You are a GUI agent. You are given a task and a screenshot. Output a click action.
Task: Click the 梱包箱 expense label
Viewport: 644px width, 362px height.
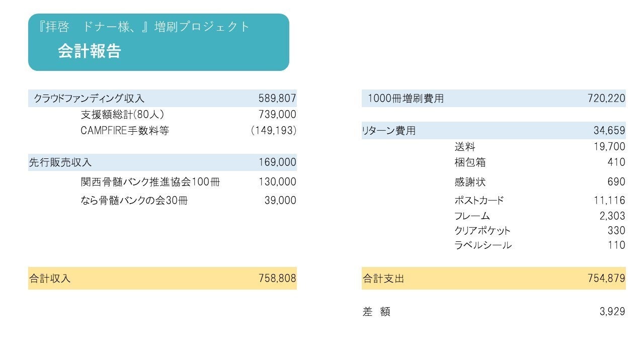[x=470, y=162]
